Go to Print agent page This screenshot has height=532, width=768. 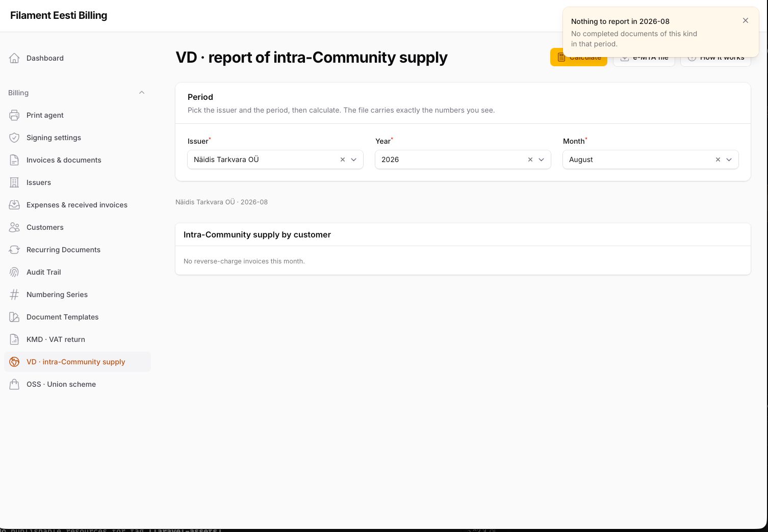(x=78, y=115)
